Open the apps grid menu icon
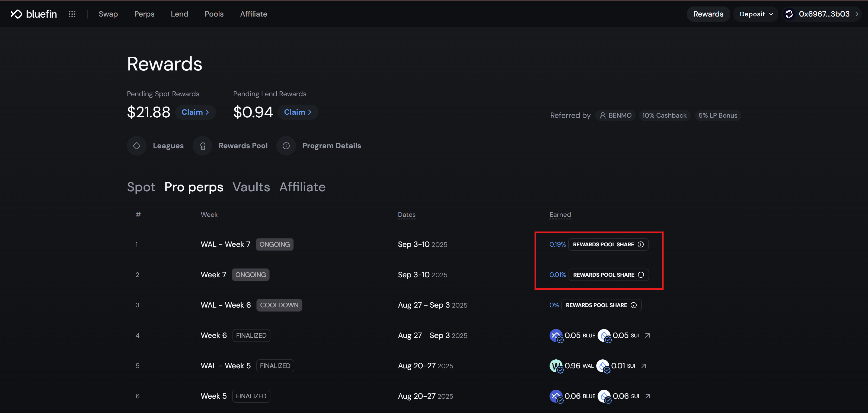 tap(72, 14)
